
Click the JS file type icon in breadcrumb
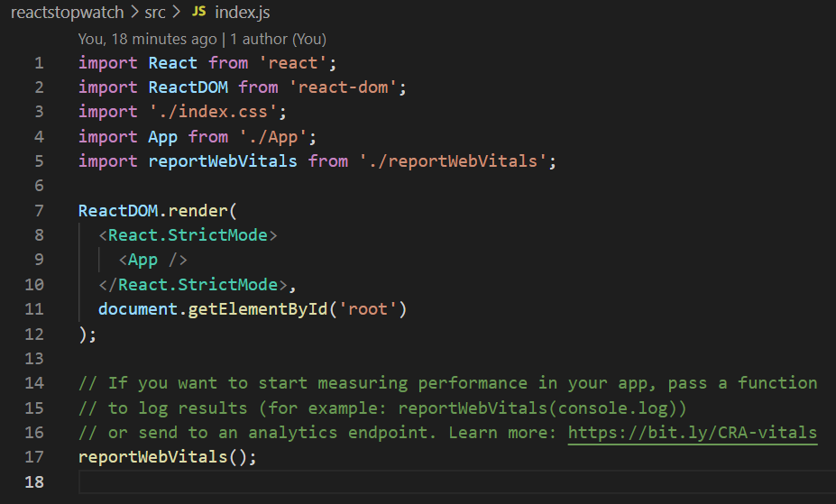click(199, 12)
